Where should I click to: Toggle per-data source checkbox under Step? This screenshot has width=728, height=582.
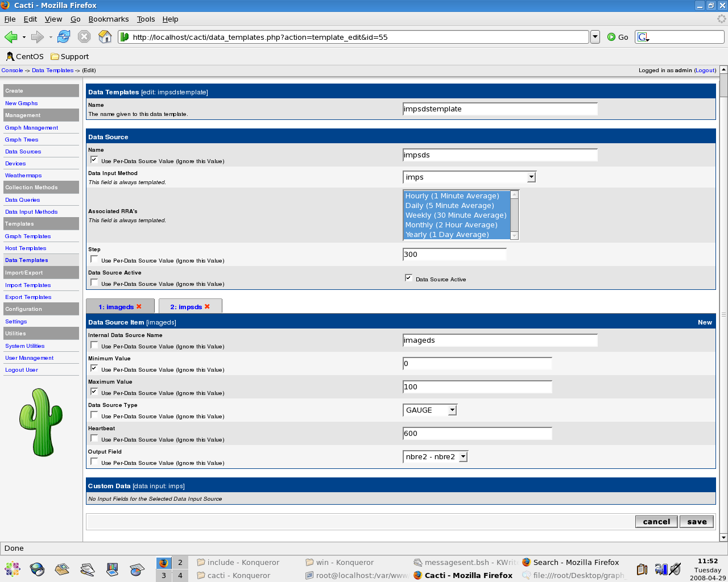94,259
